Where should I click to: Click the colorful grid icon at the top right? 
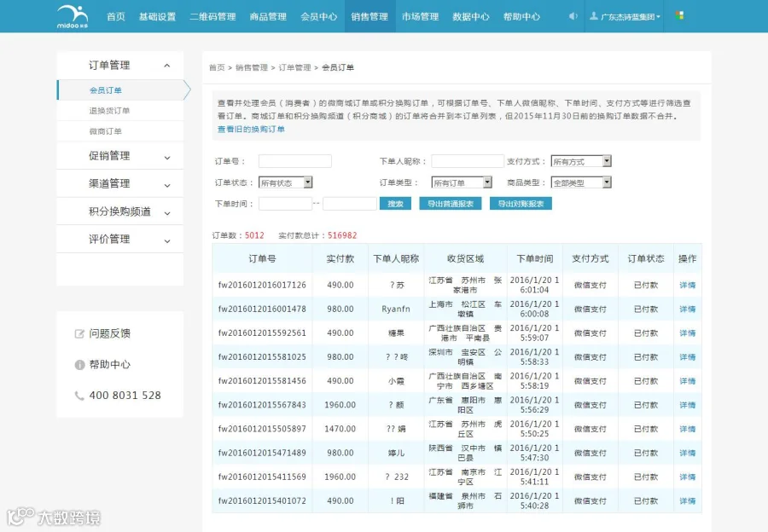(x=679, y=15)
